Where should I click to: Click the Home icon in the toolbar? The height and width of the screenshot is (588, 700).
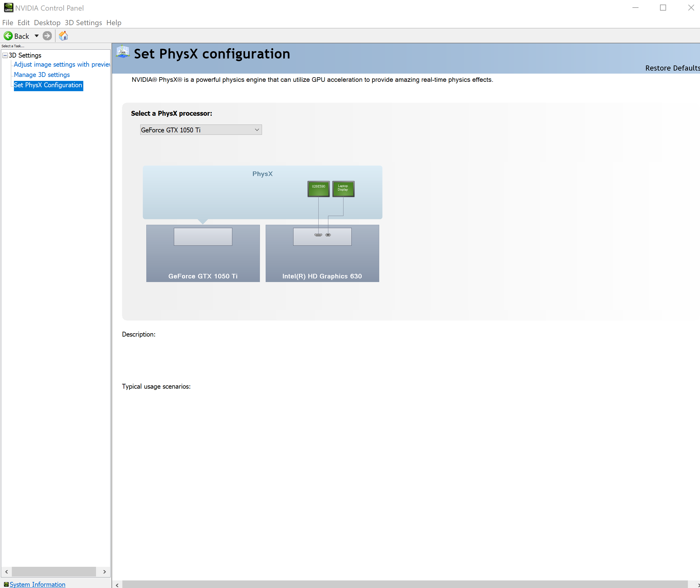click(x=63, y=36)
